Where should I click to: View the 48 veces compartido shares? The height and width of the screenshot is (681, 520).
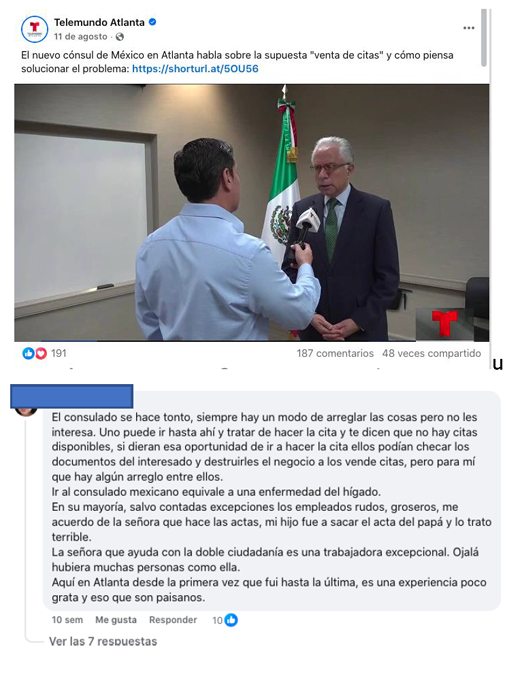431,354
